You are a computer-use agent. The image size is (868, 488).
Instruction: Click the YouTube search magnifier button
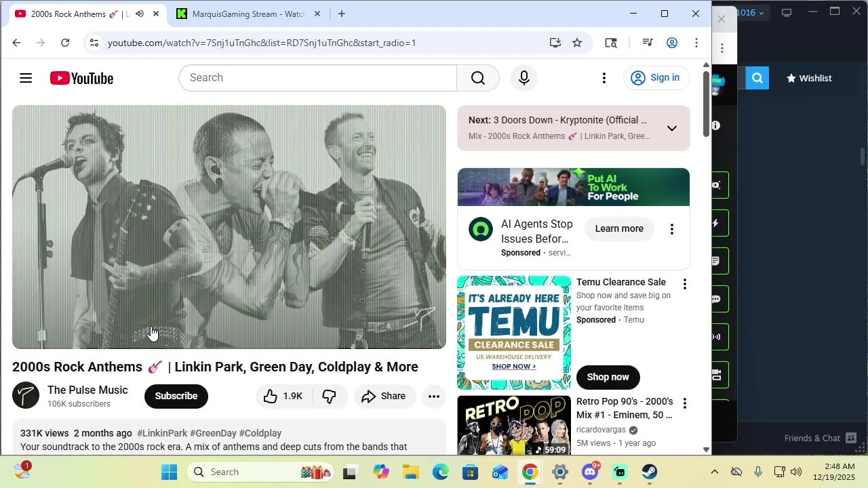coord(478,78)
